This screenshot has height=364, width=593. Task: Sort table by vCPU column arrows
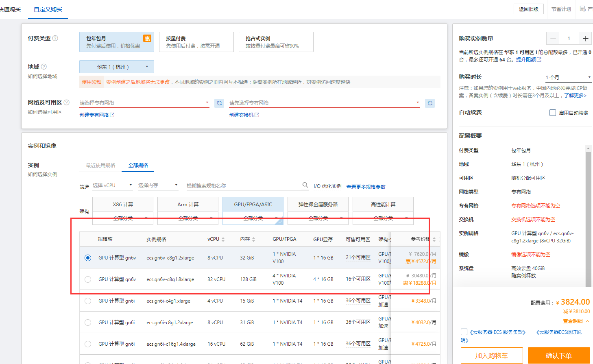[223, 240]
